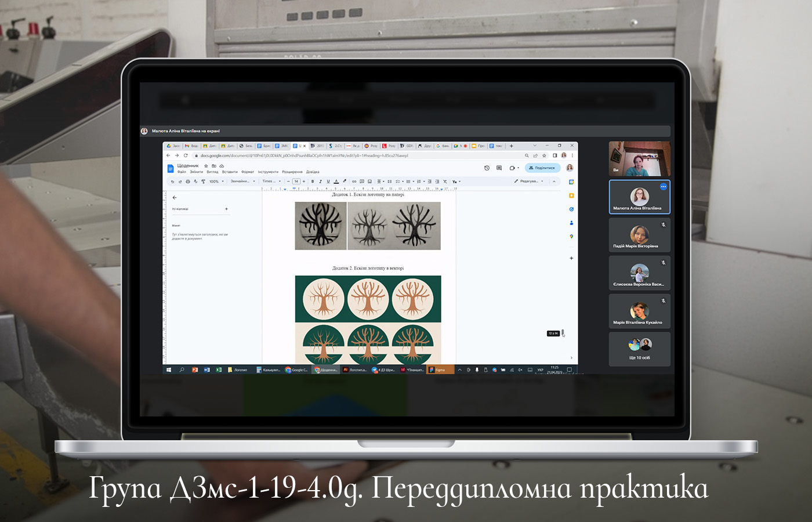Toggle underline formatting
Screen dimensions: 812x522
(328, 182)
